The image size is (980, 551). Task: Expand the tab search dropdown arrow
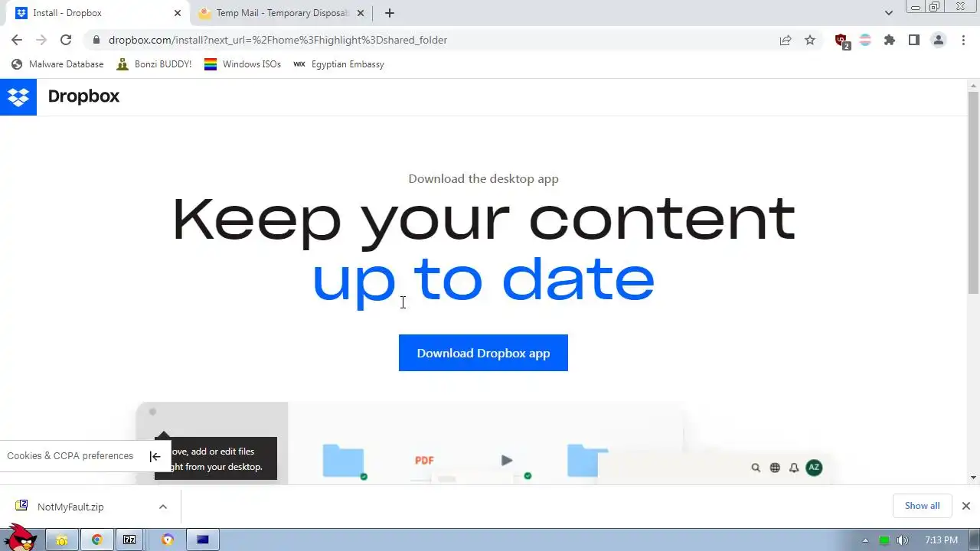click(889, 13)
